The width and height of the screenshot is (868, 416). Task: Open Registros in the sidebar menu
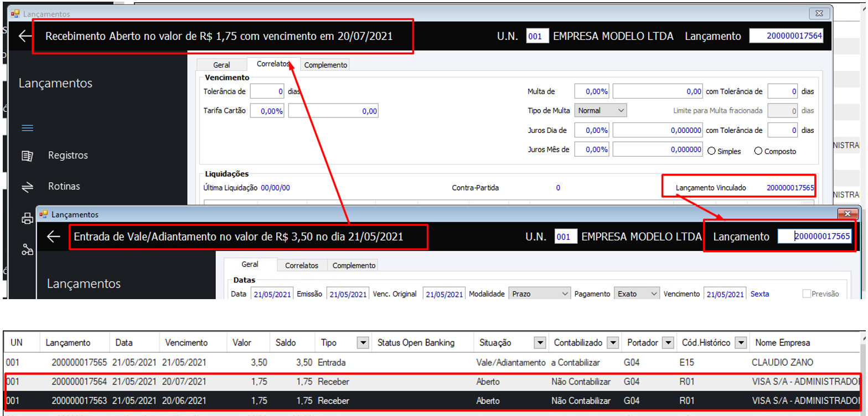(x=68, y=156)
